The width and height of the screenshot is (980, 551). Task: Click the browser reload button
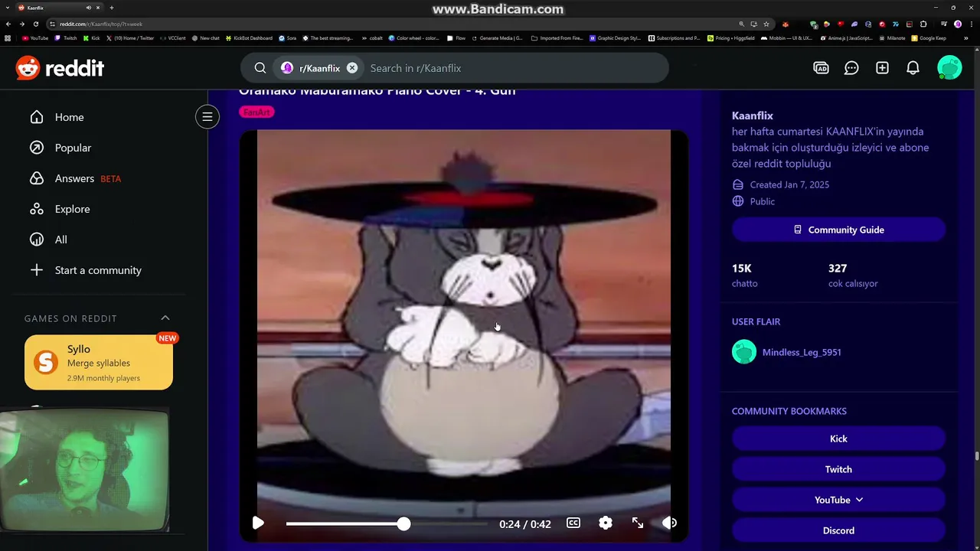[x=35, y=24]
